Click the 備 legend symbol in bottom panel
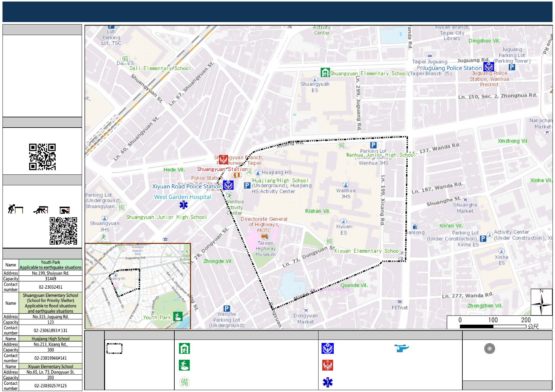The image size is (555, 392). tap(184, 382)
